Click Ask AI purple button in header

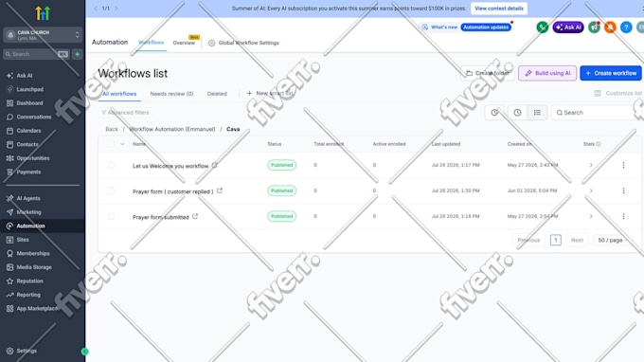coord(568,27)
